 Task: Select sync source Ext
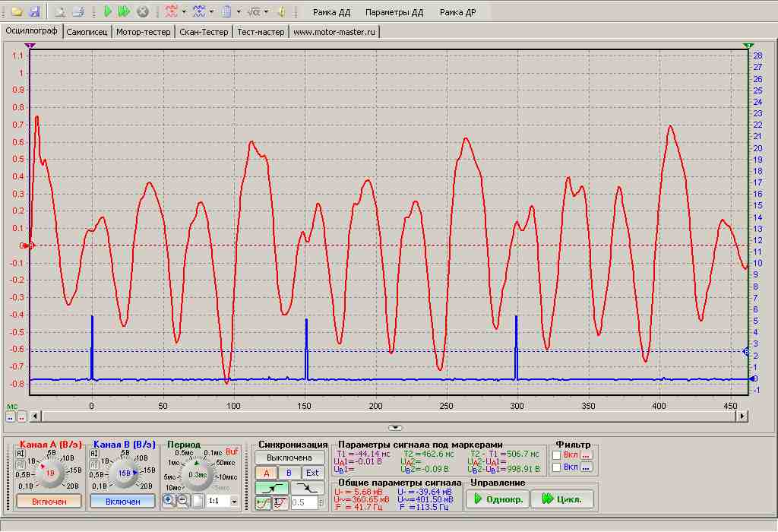(312, 473)
